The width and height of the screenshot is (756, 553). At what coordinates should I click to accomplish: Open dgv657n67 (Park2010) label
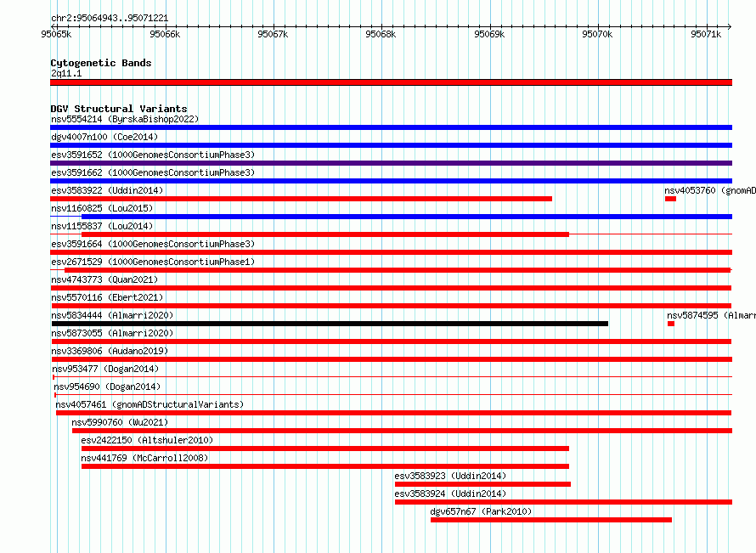(x=481, y=511)
